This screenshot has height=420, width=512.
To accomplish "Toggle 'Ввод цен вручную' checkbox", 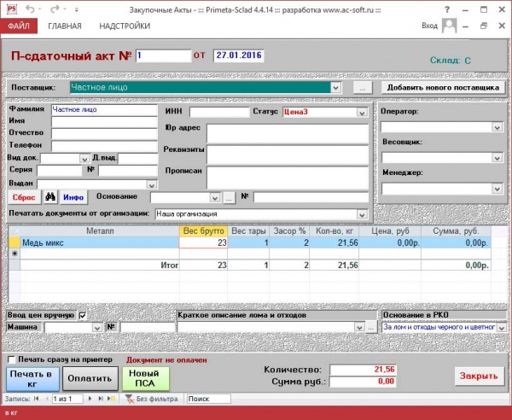I will click(83, 316).
